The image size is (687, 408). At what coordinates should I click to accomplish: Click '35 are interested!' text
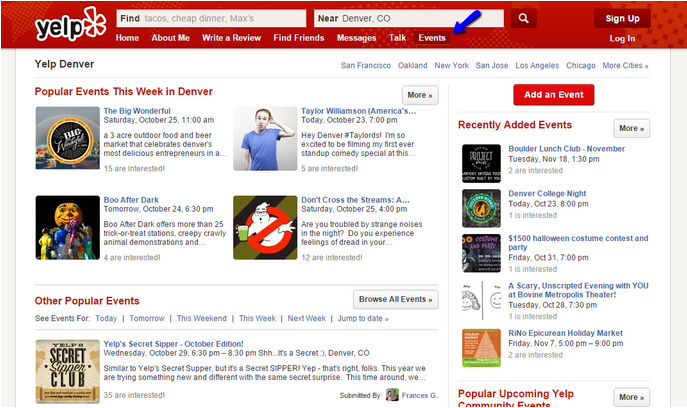click(x=134, y=395)
